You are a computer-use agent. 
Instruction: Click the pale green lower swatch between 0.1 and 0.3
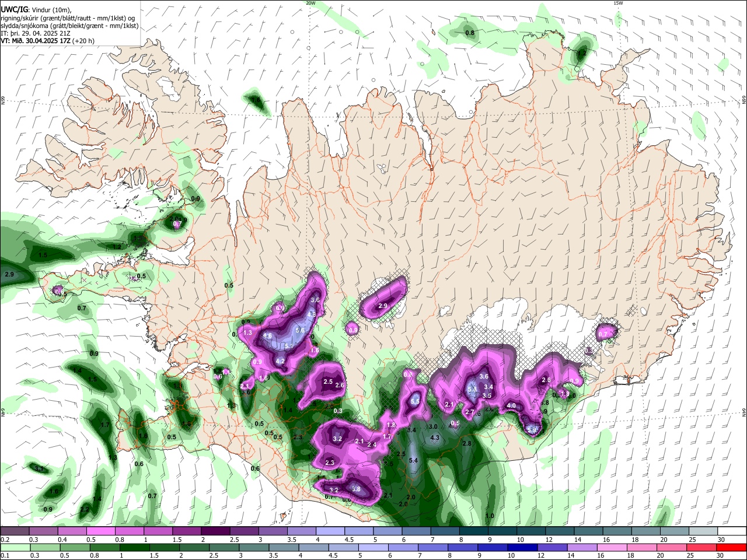pos(15,547)
